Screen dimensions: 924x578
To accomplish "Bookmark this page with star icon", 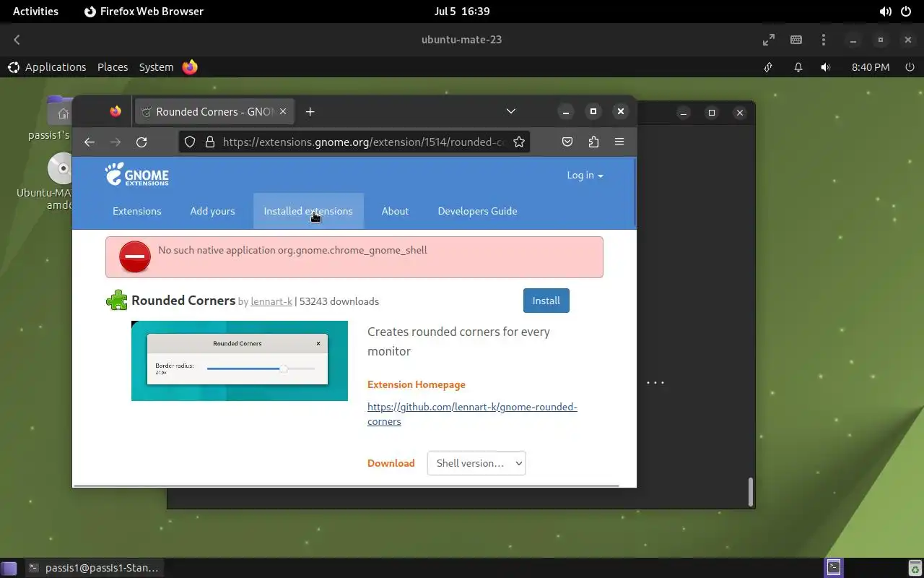I will (519, 142).
